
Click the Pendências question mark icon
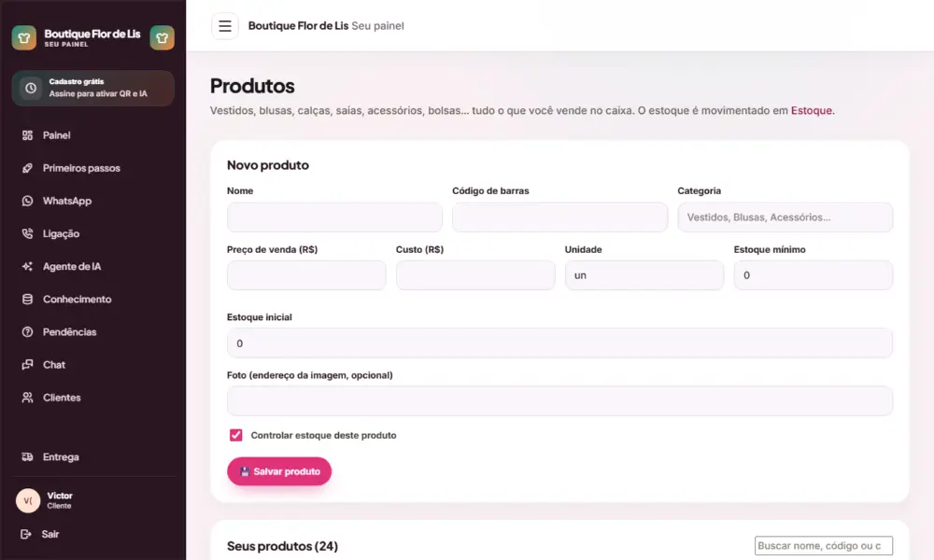point(27,332)
